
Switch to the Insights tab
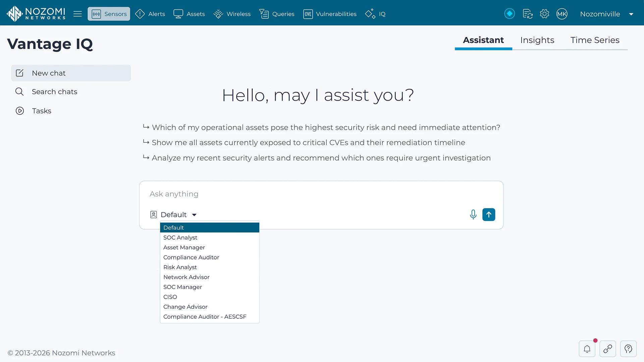(x=537, y=40)
